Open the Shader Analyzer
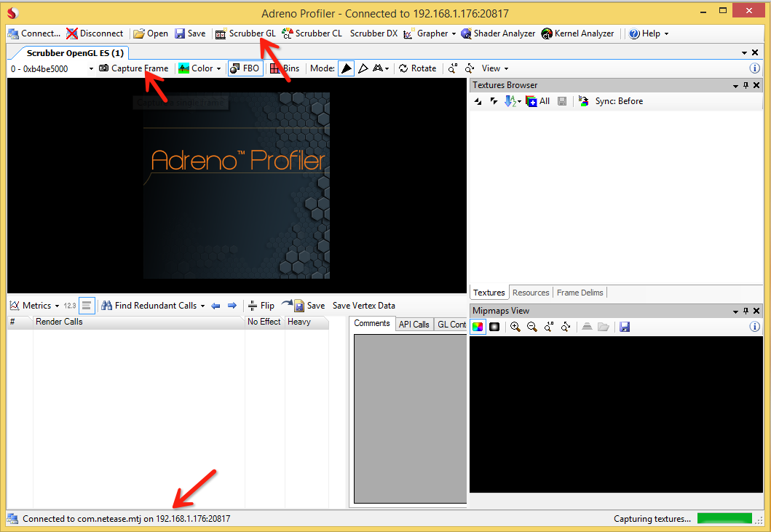 coord(498,33)
